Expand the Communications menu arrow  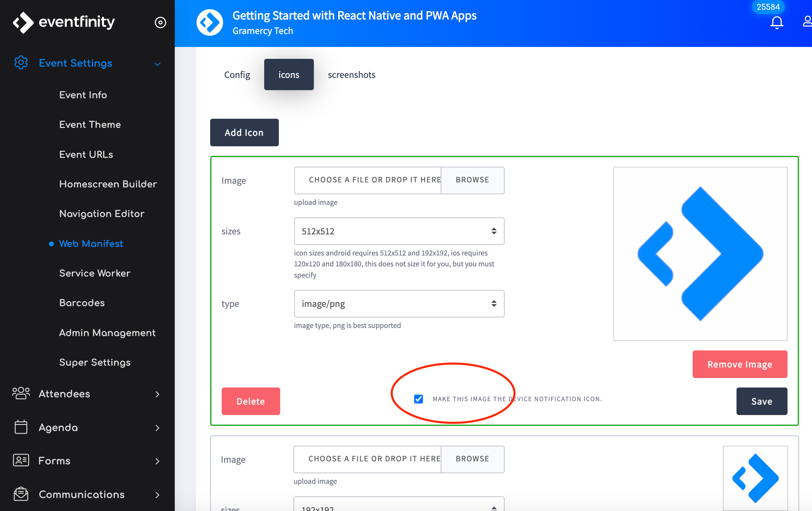(x=157, y=495)
